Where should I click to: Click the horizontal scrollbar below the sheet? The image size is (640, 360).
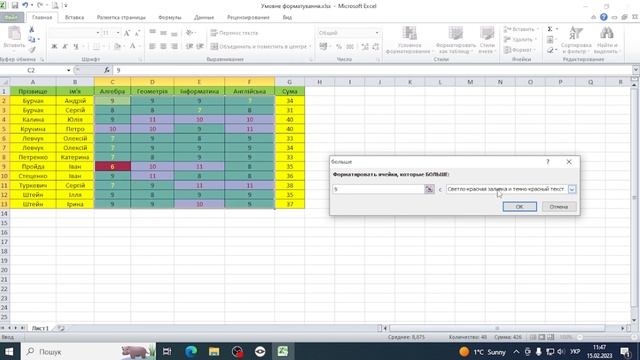pyautogui.click(x=497, y=328)
